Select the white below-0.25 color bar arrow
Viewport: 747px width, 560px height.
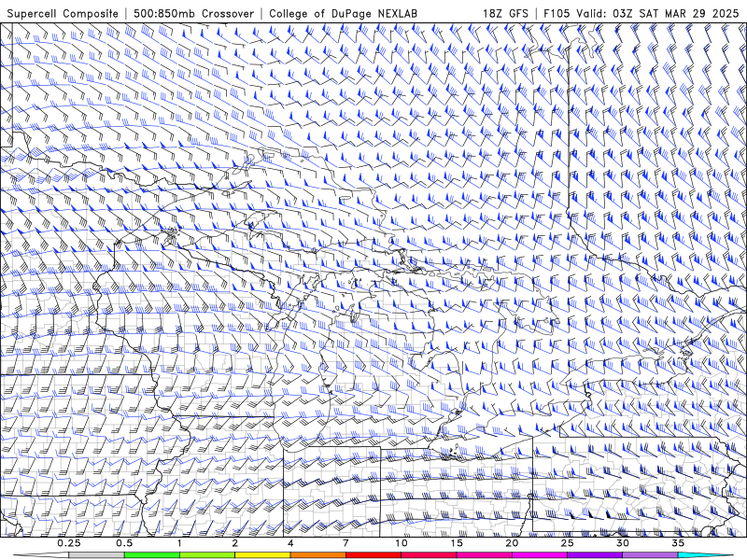(41, 555)
